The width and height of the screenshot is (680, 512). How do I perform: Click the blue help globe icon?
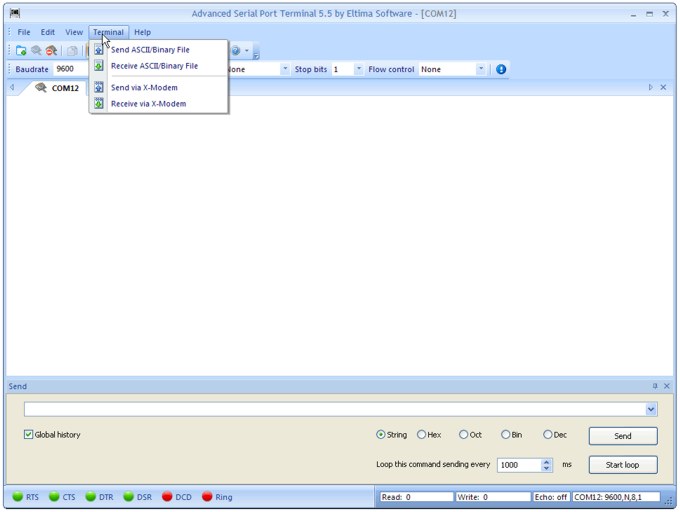tap(235, 51)
